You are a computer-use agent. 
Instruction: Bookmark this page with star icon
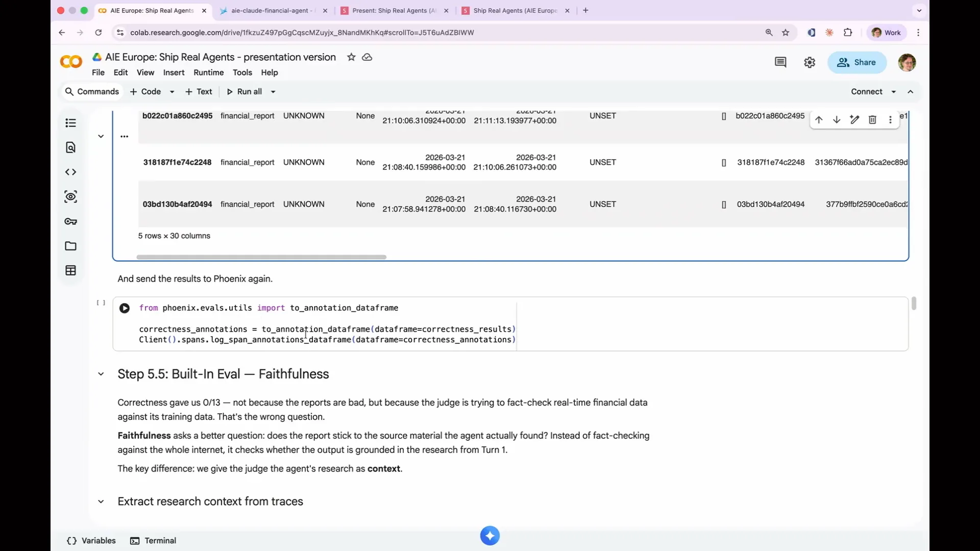(x=786, y=33)
